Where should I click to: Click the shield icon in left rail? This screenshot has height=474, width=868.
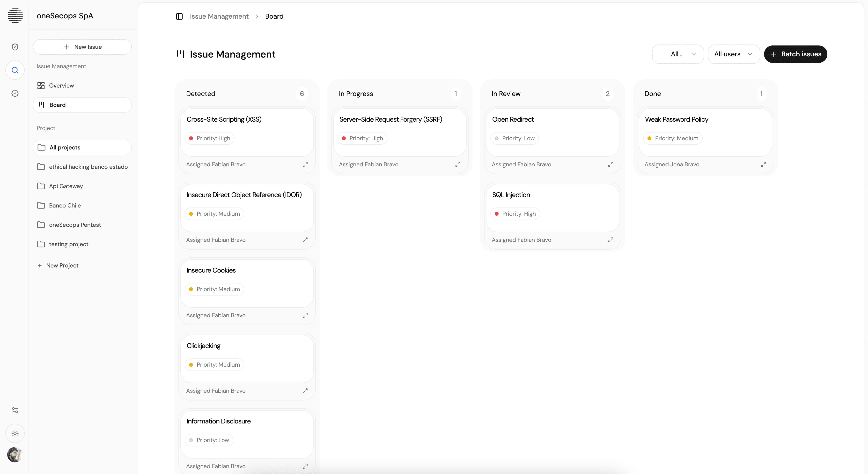click(x=15, y=47)
